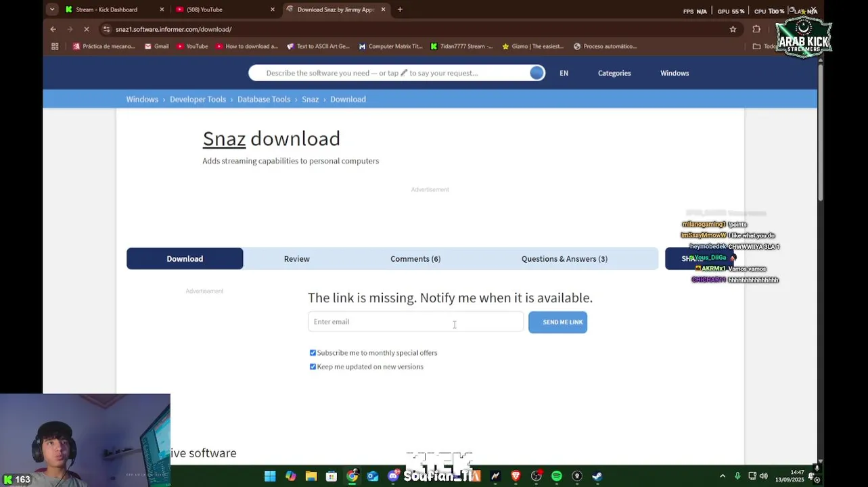Click the browser back arrow
The width and height of the screenshot is (868, 487).
click(x=53, y=29)
